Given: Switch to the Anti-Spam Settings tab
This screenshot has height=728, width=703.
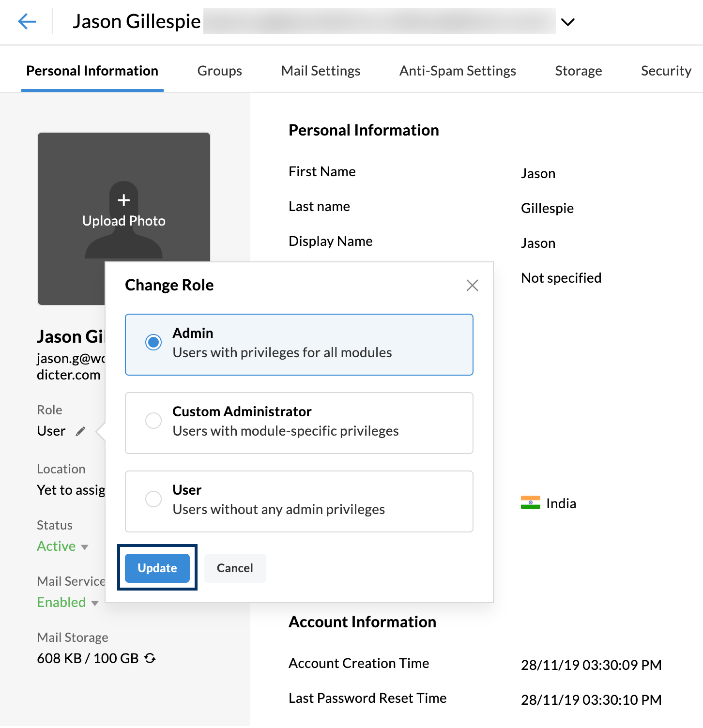Looking at the screenshot, I should coord(457,71).
